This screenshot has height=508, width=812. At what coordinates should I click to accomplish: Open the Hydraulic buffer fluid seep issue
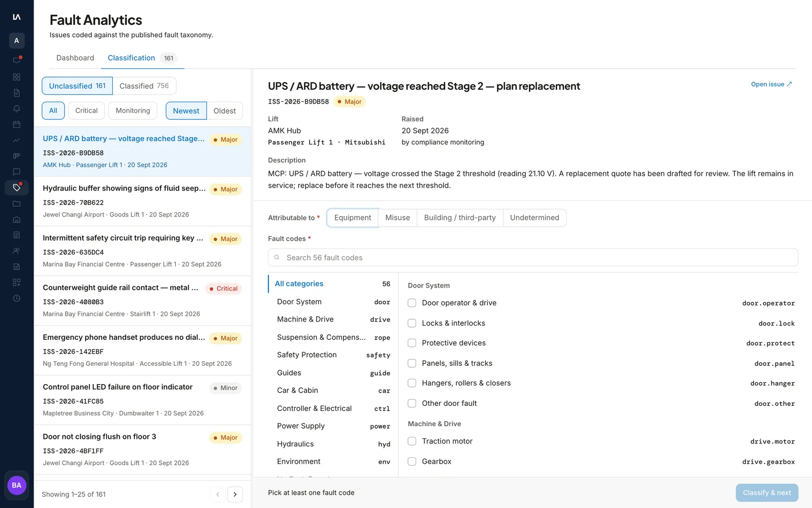pos(143,201)
